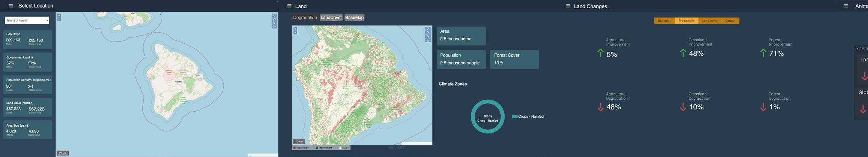
Task: Click the Land Changes panel title
Action: (x=590, y=6)
